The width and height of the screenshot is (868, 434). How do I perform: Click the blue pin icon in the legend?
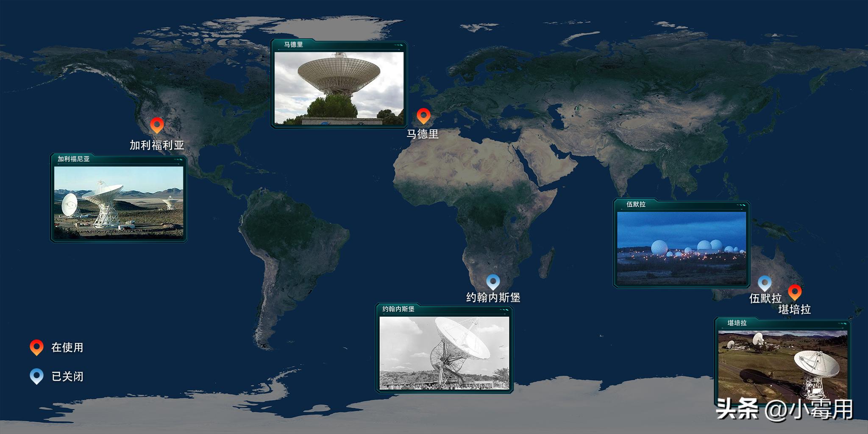tap(36, 376)
